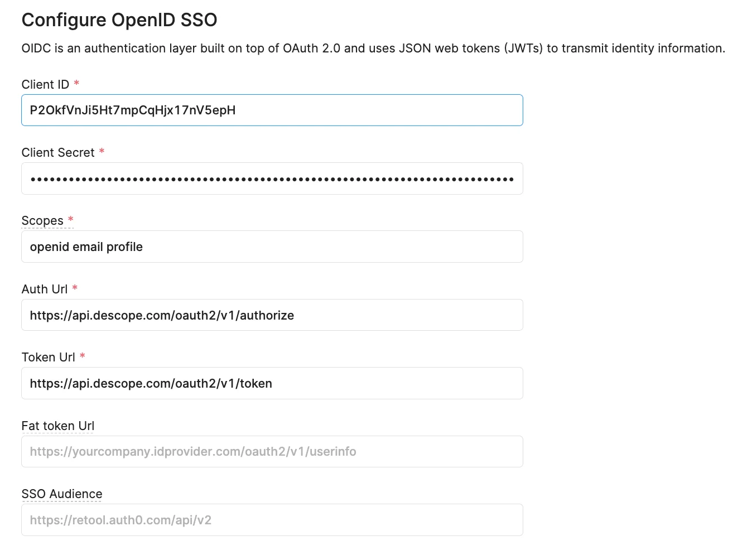Viewport: 752px width, 560px height.
Task: Click the Scopes field containing openid email profile
Action: (x=272, y=247)
